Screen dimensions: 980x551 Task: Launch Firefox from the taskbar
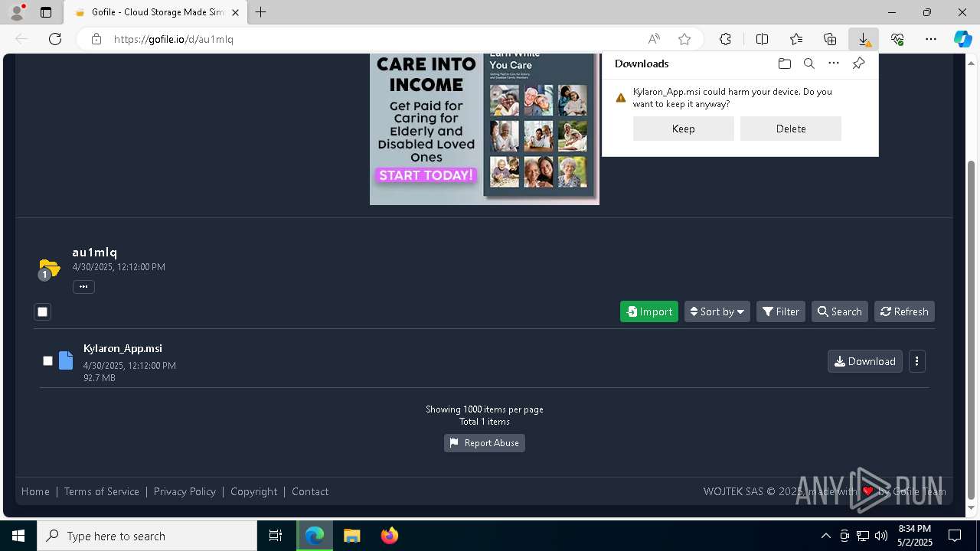click(389, 536)
